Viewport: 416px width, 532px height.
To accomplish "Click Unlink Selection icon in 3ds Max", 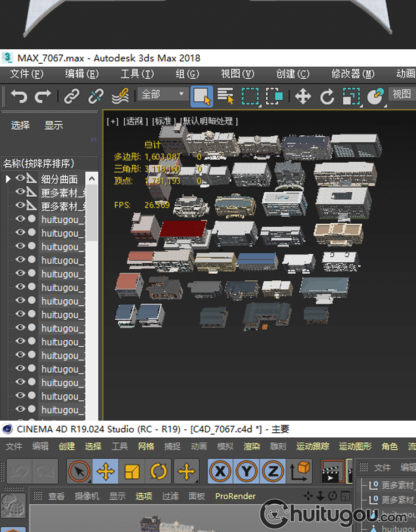I will [x=96, y=96].
